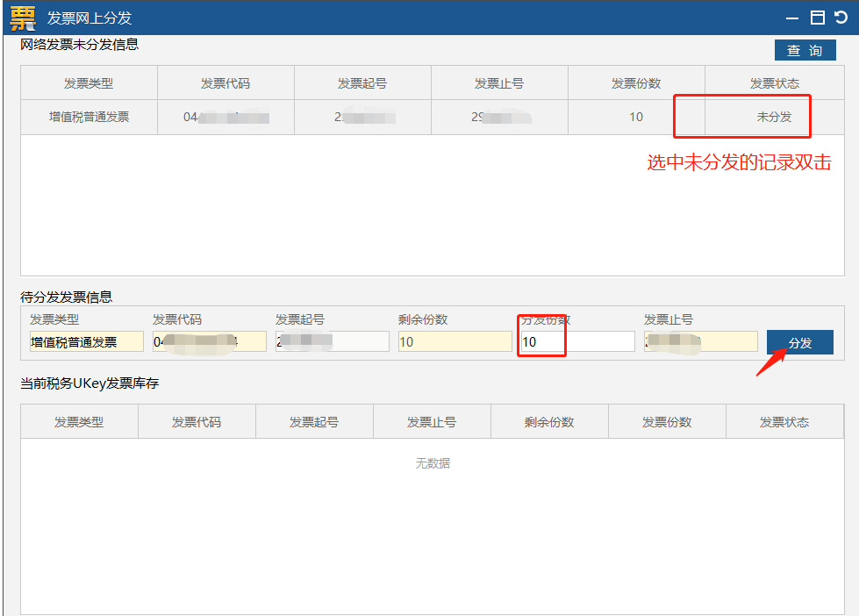
Task: Click the return arrow icon in title bar
Action: coord(841,18)
